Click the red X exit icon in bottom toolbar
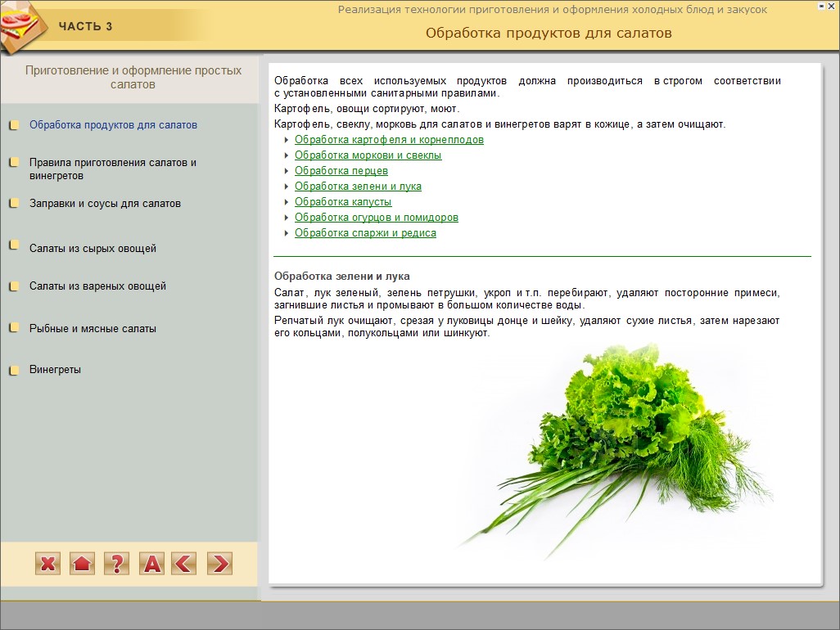Viewport: 840px width, 630px height. pyautogui.click(x=48, y=563)
